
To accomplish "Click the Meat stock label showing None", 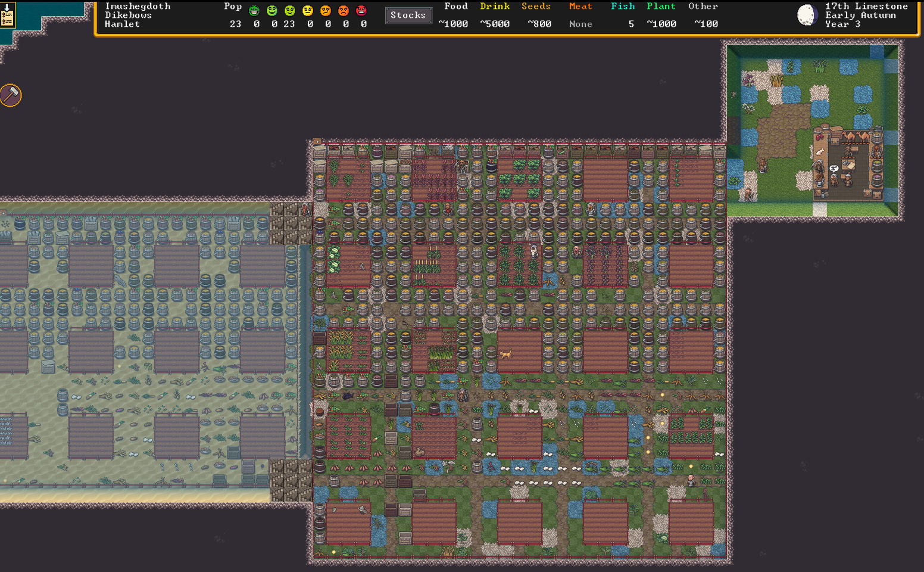I will [580, 7].
